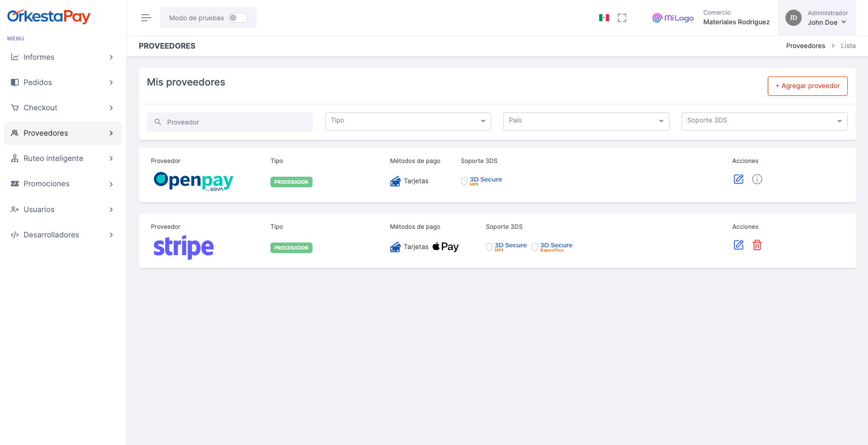The height and width of the screenshot is (445, 868).
Task: Expand Ruteo inteligente submenu chevron
Action: pyautogui.click(x=111, y=158)
